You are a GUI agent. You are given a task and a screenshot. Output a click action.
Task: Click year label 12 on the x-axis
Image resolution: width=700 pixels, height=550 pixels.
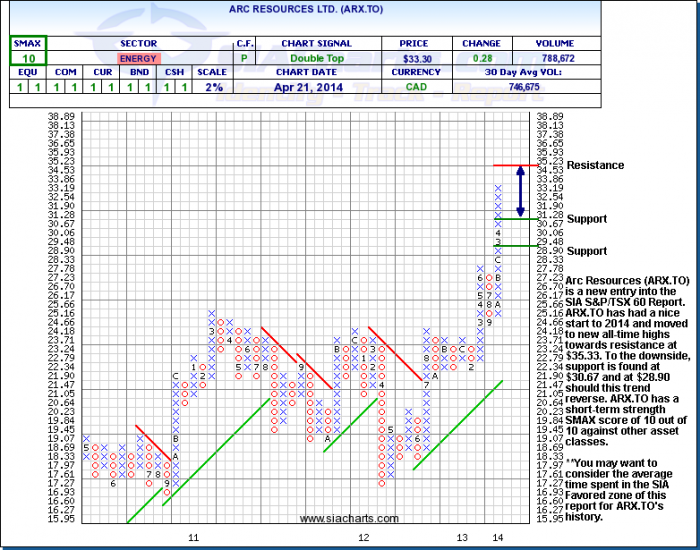(x=364, y=538)
